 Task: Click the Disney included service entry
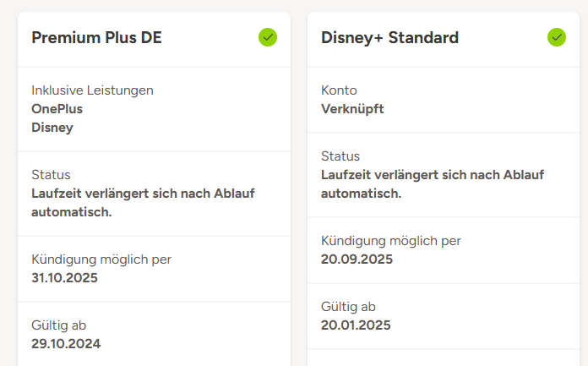click(52, 128)
